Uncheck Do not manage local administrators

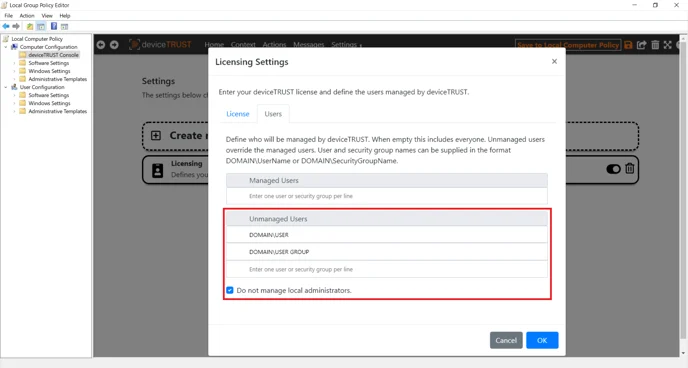(x=230, y=290)
